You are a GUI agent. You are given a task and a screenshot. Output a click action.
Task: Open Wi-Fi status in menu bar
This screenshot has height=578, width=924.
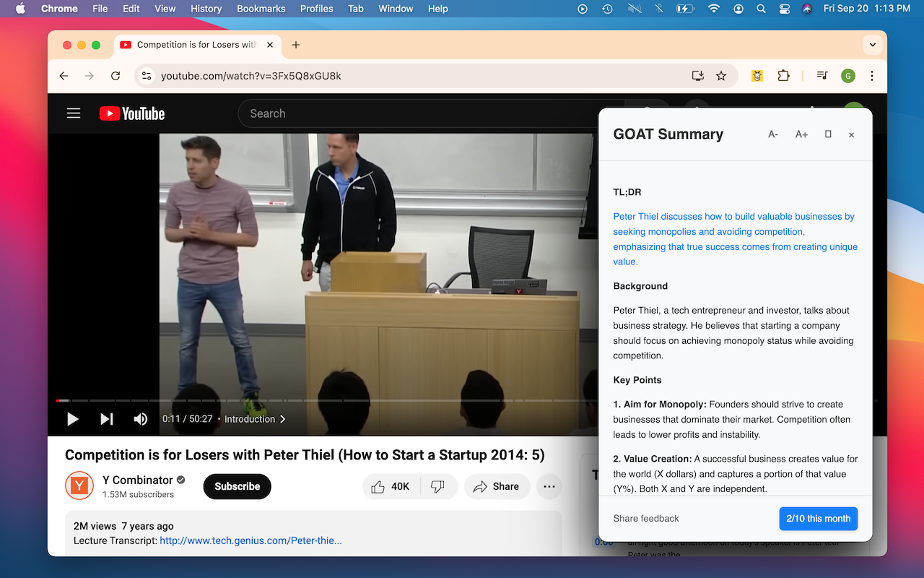pyautogui.click(x=714, y=9)
